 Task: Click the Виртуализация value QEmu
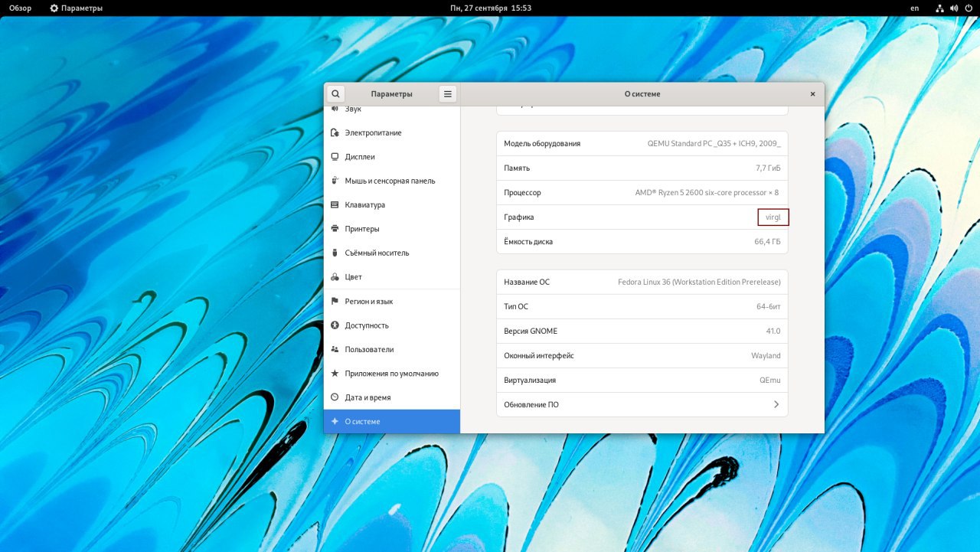tap(770, 381)
